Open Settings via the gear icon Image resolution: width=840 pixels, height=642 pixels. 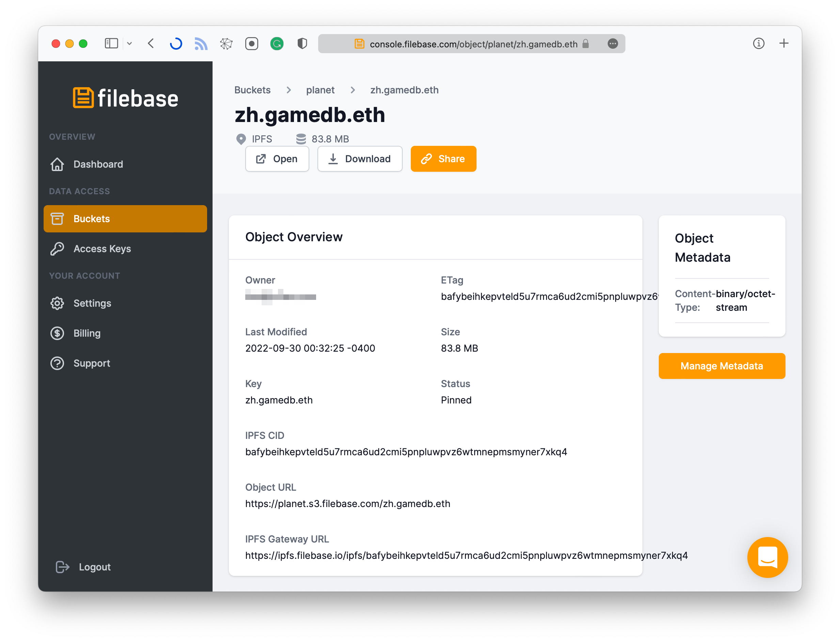tap(57, 303)
